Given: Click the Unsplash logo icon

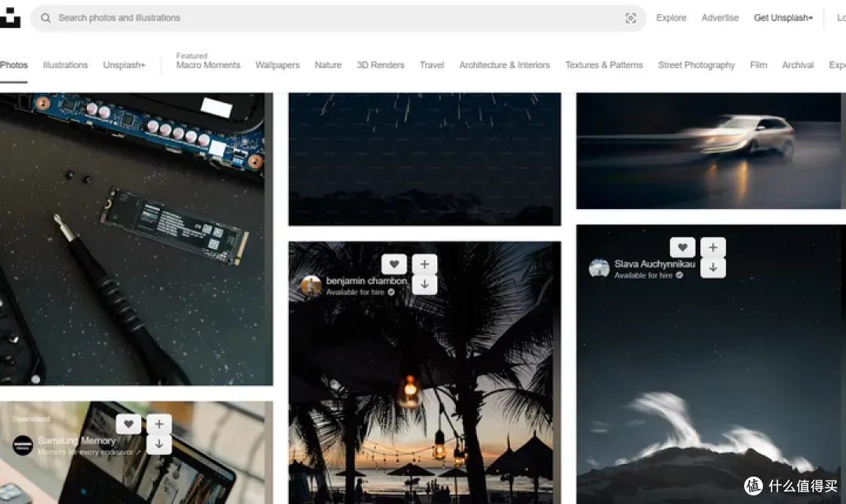Looking at the screenshot, I should [9, 18].
